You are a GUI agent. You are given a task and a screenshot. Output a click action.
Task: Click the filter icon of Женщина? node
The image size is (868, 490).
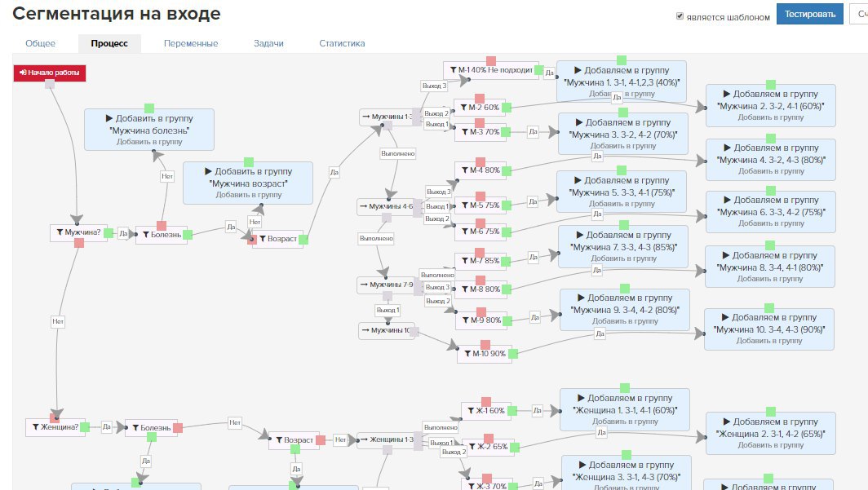(35, 427)
